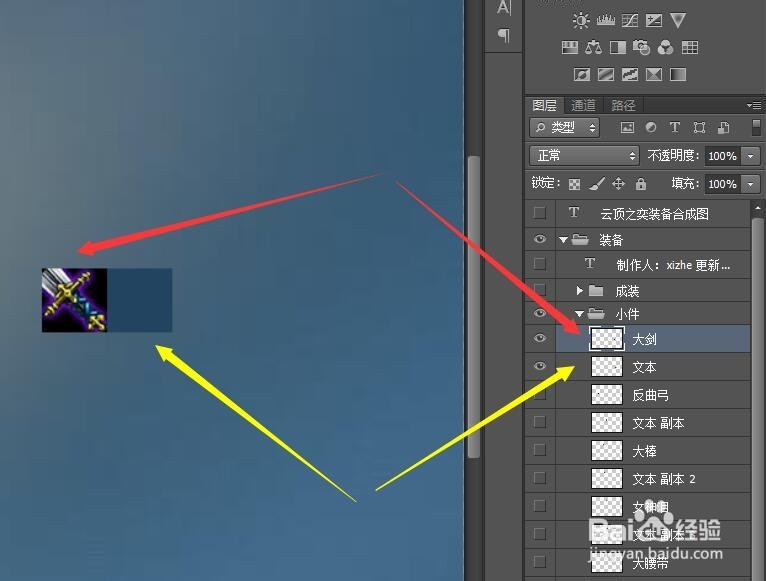Add a Levels adjustment

pos(606,21)
